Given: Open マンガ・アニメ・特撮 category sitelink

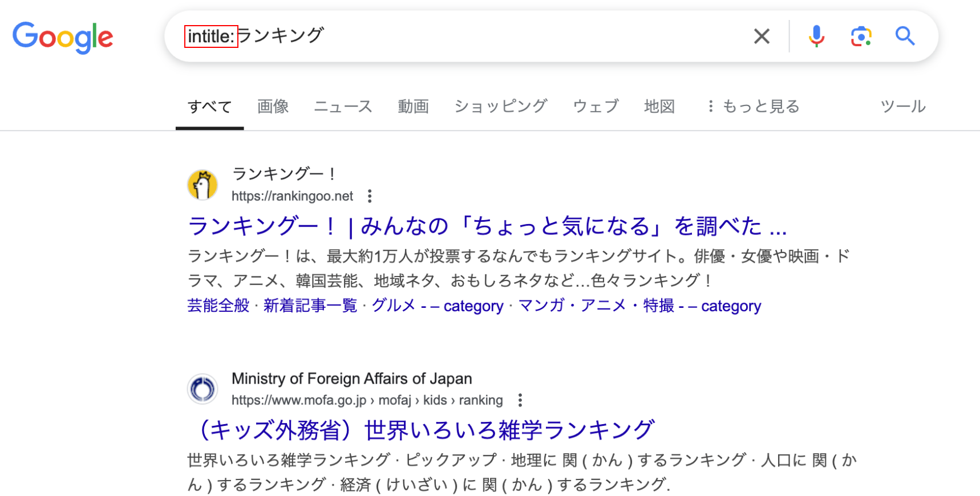Looking at the screenshot, I should pos(639,306).
